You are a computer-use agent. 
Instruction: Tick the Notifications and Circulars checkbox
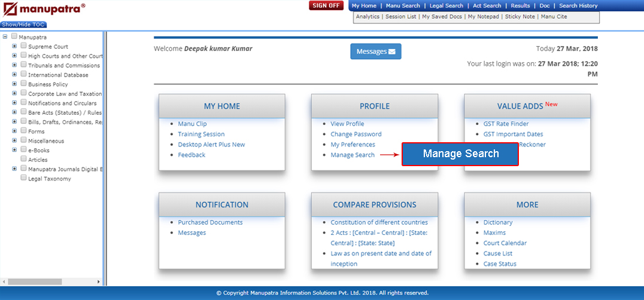click(23, 102)
